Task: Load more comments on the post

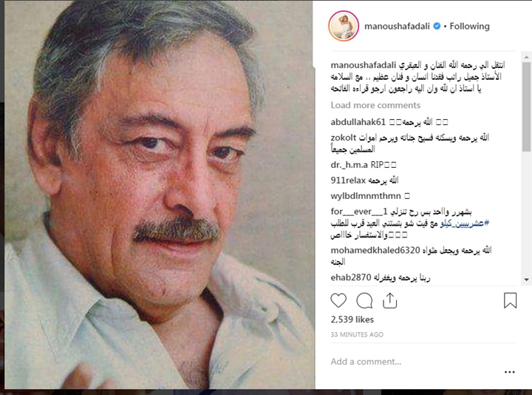Action: 375,105
